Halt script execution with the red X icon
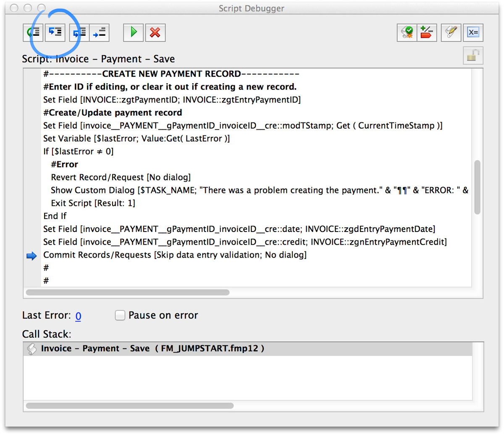The image size is (504, 435). pos(155,32)
